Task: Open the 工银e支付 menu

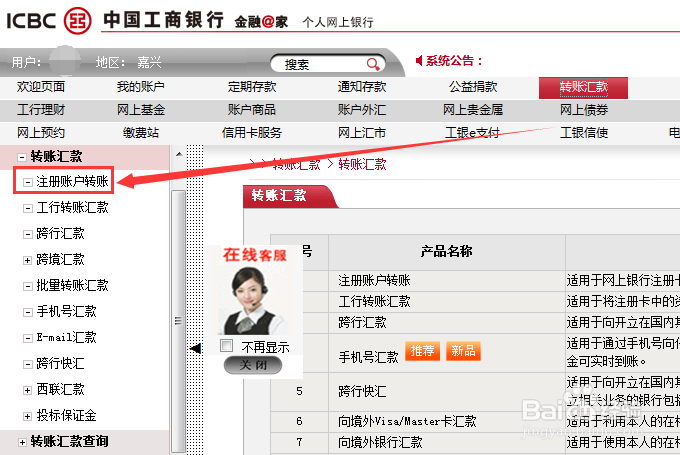Action: pyautogui.click(x=473, y=133)
